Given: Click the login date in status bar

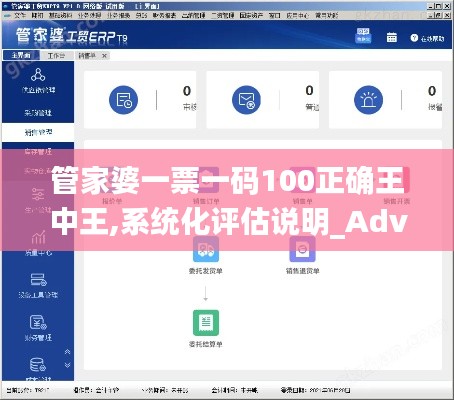Looking at the screenshot, I should (315, 390).
